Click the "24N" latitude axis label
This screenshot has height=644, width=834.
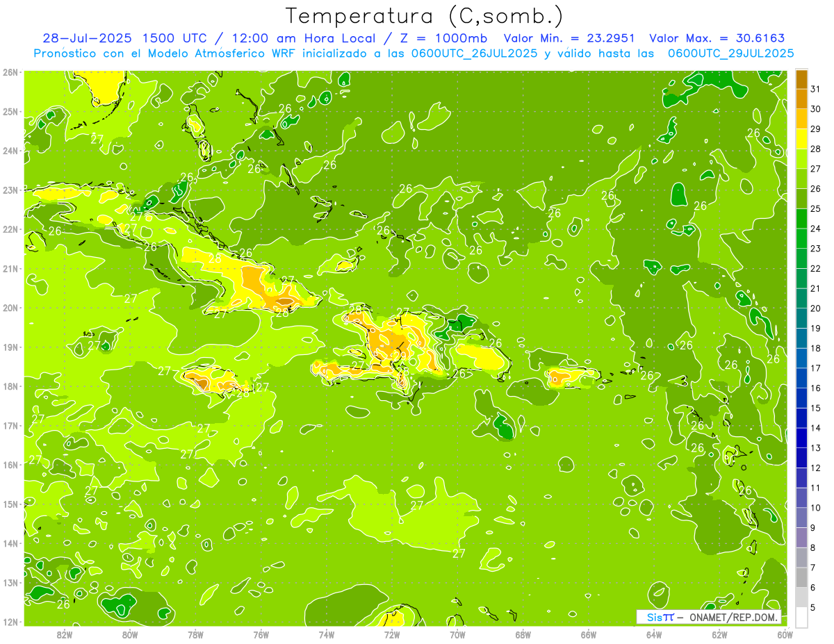[x=10, y=151]
